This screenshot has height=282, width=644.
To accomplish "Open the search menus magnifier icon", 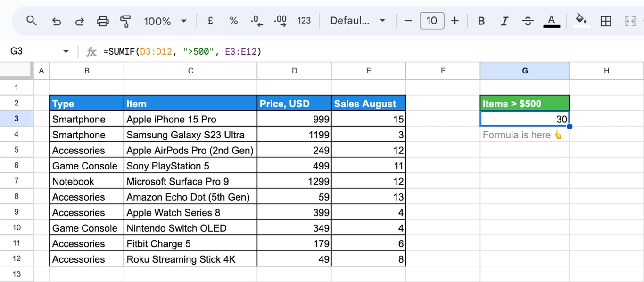I will coord(32,21).
